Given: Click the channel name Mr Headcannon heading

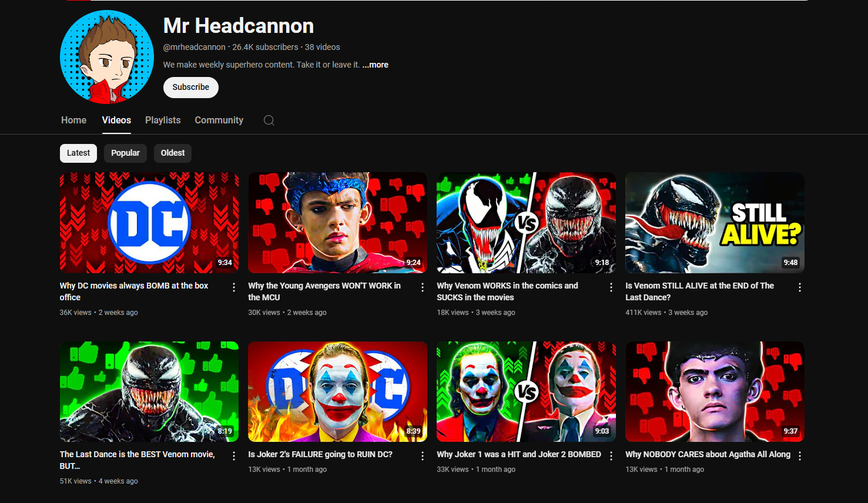Looking at the screenshot, I should [239, 26].
